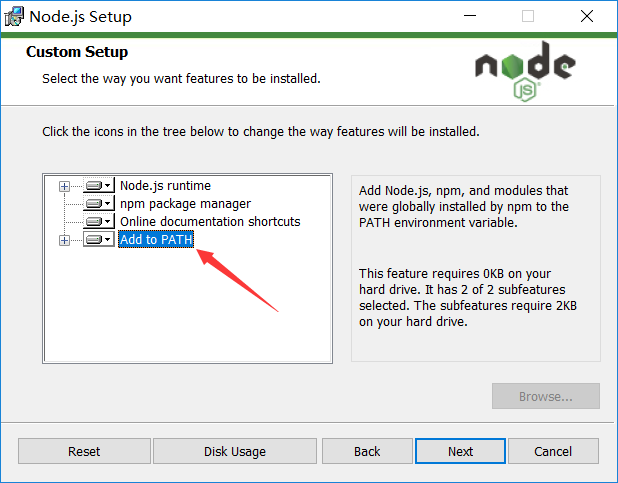
Task: Minimize the Node.js Setup window
Action: [470, 16]
